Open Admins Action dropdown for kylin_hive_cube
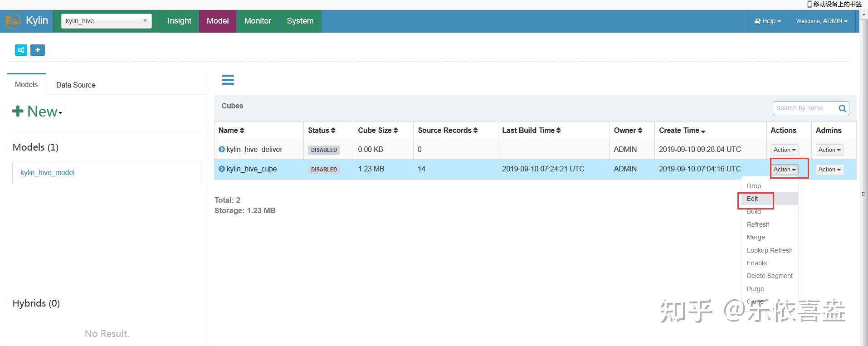 click(829, 169)
